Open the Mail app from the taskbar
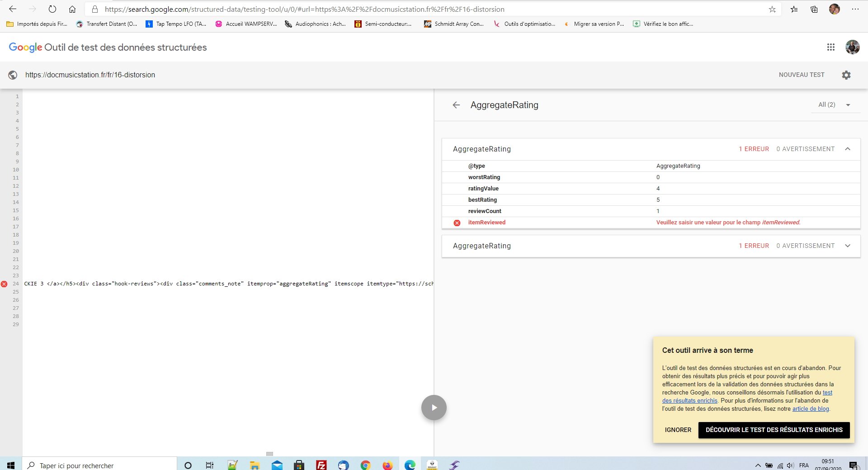Screen dimensions: 868x470 pos(277,465)
